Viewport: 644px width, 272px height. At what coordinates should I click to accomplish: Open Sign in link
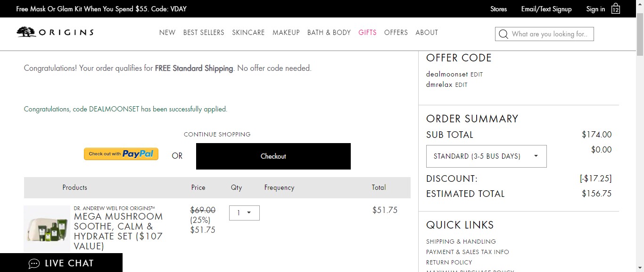coord(595,9)
